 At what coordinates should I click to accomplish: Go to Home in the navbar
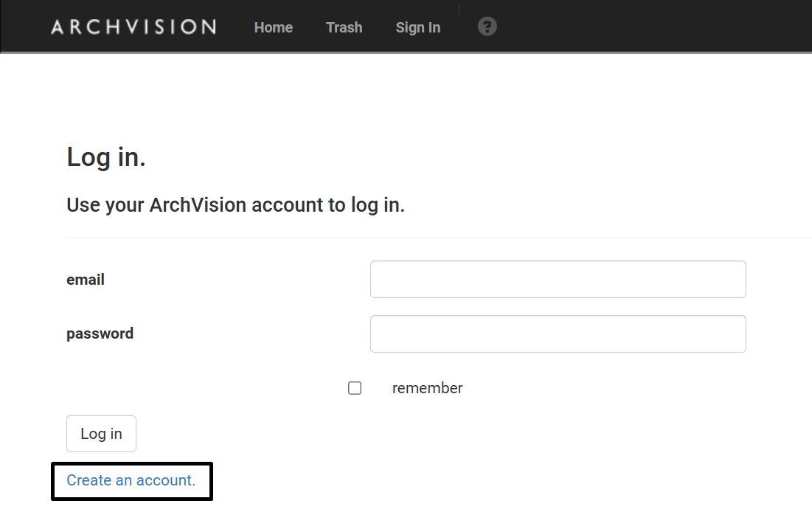[x=273, y=27]
